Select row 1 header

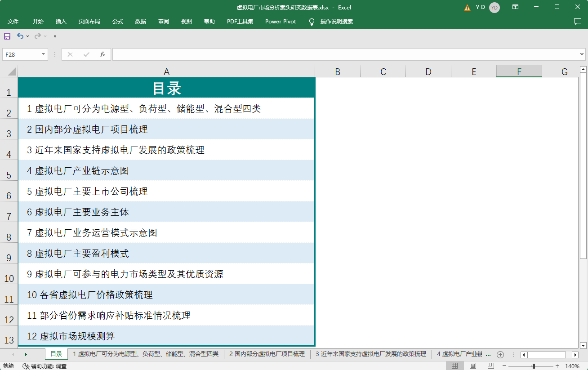click(x=9, y=88)
